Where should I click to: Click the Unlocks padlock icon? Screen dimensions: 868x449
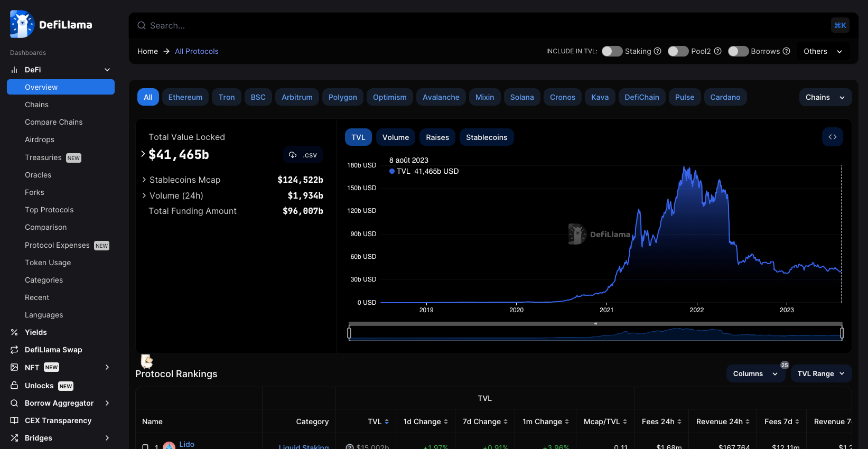14,385
